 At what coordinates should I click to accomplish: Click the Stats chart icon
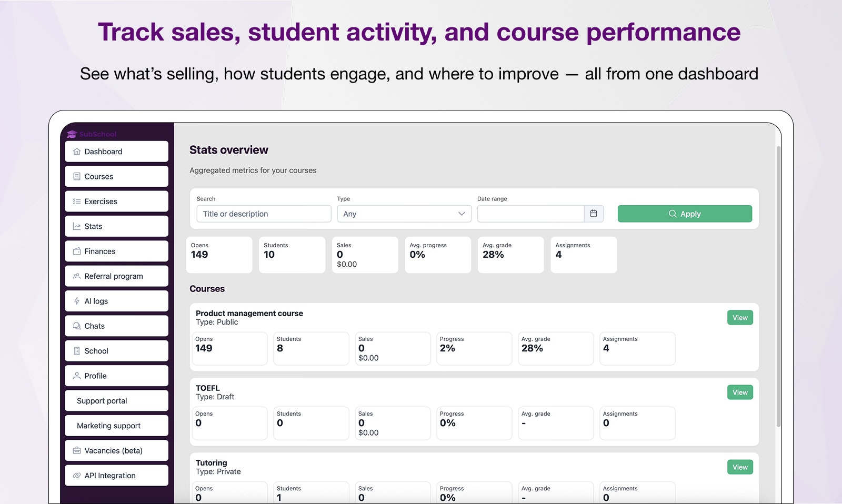tap(77, 226)
